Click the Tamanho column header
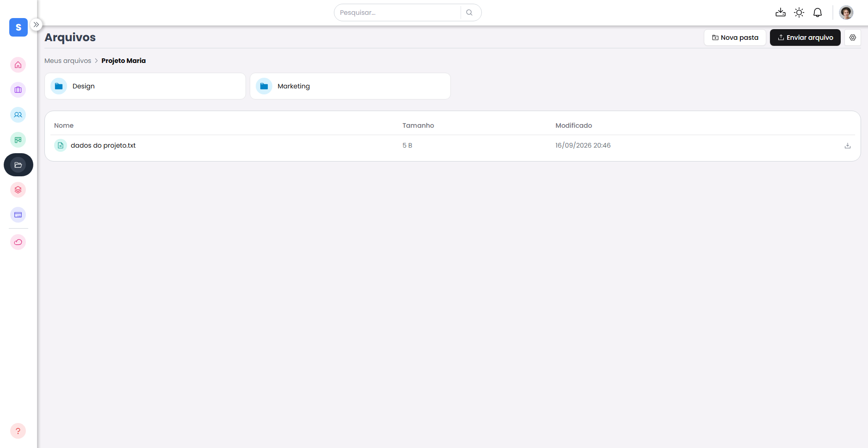 pyautogui.click(x=418, y=125)
